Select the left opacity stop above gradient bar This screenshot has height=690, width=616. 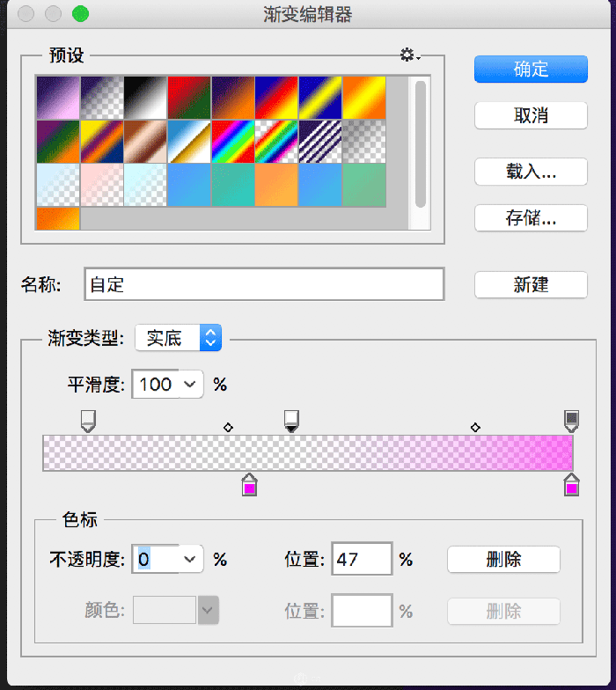click(x=88, y=421)
